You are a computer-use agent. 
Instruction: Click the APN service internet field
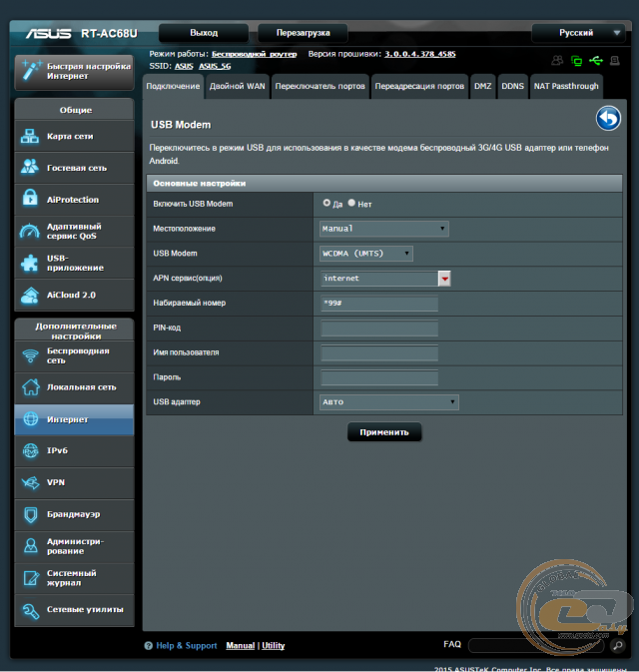click(379, 279)
